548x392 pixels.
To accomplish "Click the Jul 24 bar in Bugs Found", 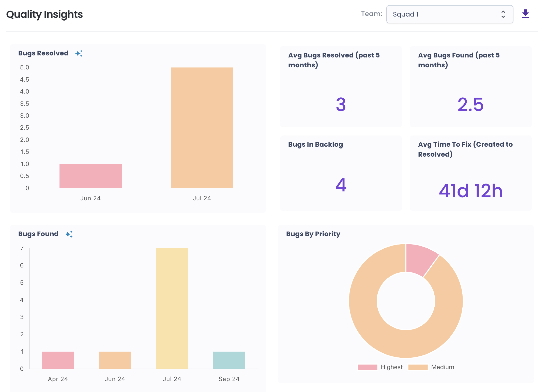I will click(x=172, y=308).
